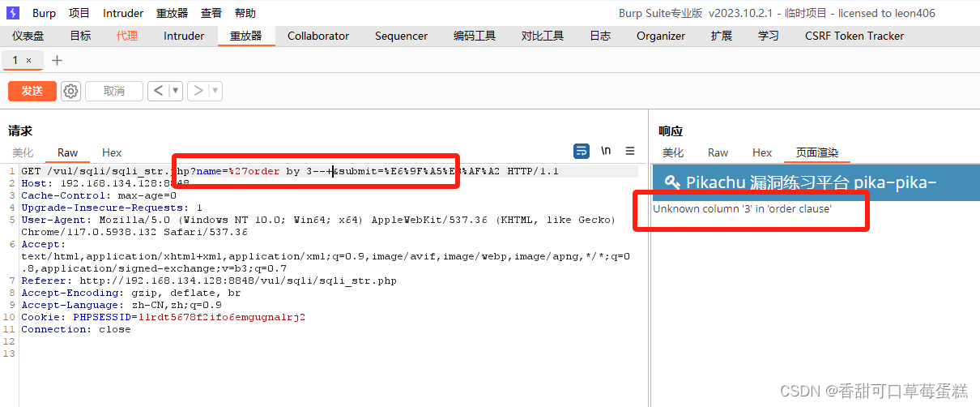Screen dimensions: 980x407
Task: Go forward to next request with > arrow
Action: 198,91
